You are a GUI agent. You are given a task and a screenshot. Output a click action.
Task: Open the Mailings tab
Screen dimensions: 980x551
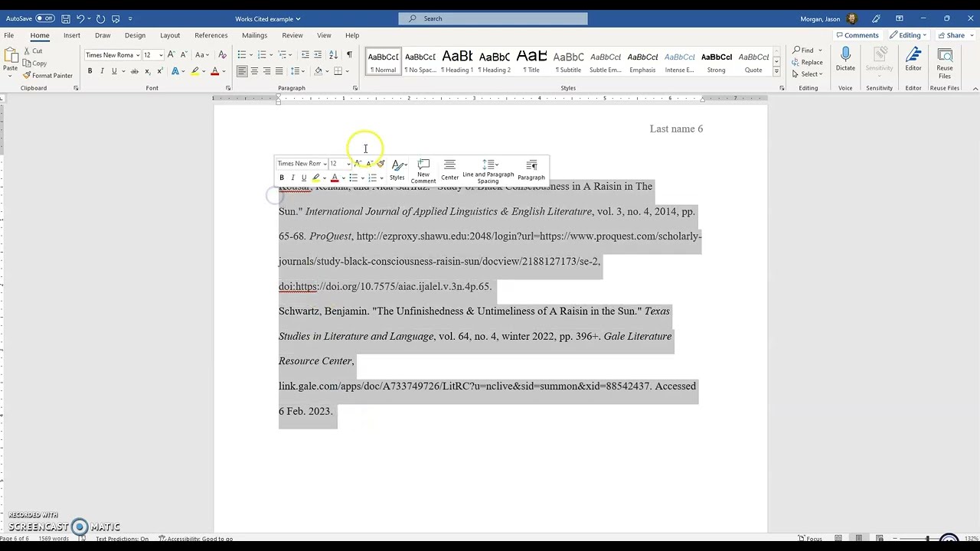click(x=254, y=35)
